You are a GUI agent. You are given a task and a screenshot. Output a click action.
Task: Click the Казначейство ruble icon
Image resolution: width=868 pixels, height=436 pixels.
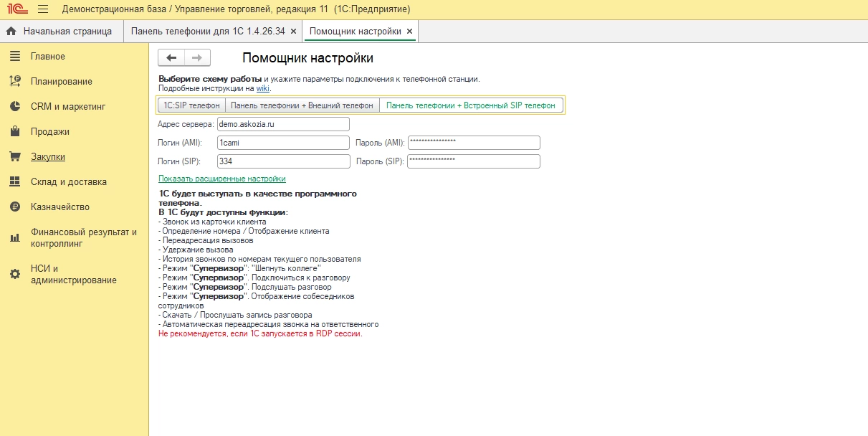15,207
